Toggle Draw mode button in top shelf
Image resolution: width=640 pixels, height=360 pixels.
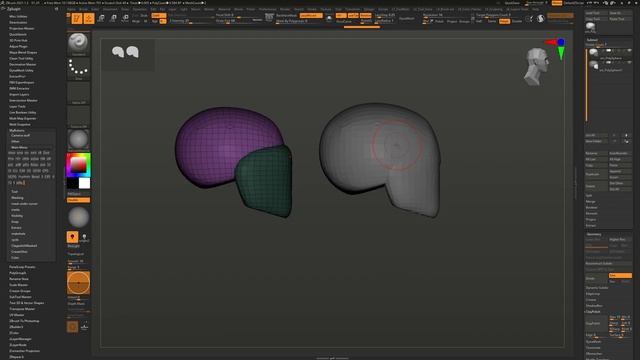coord(89,18)
